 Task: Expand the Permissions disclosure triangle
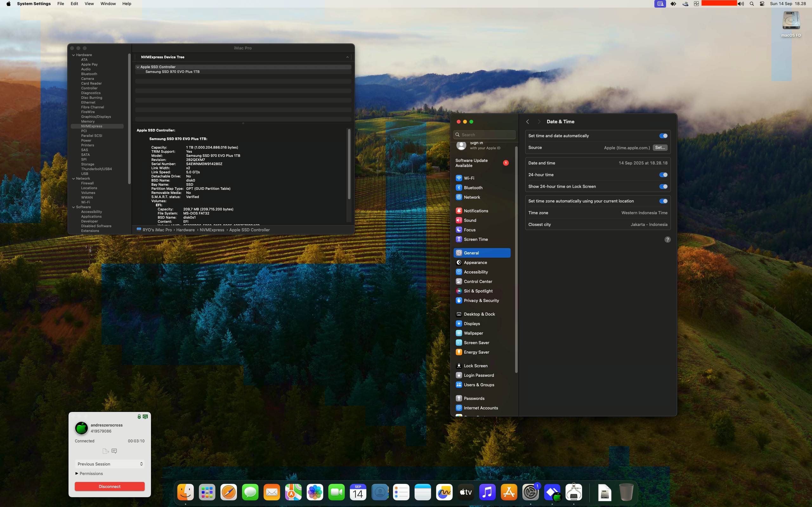(77, 473)
